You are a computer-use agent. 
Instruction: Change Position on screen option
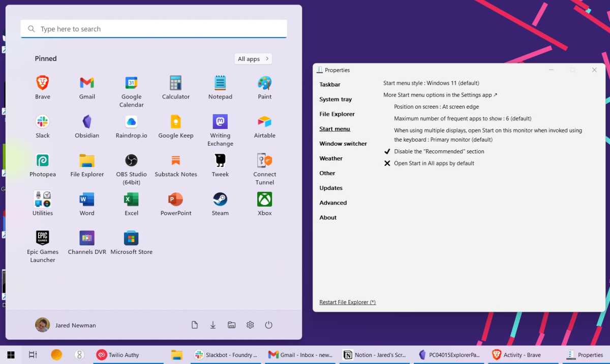pyautogui.click(x=436, y=107)
